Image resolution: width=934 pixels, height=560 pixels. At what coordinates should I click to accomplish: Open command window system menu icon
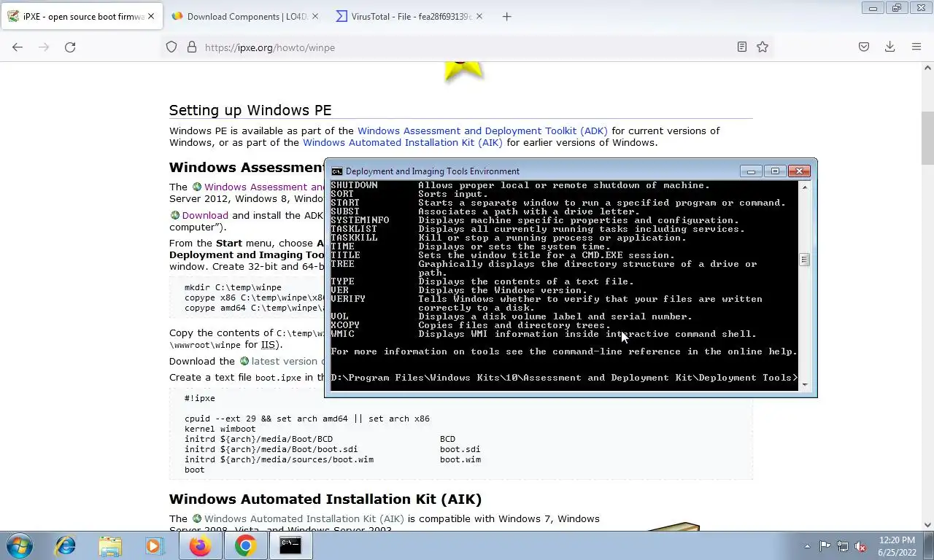336,171
